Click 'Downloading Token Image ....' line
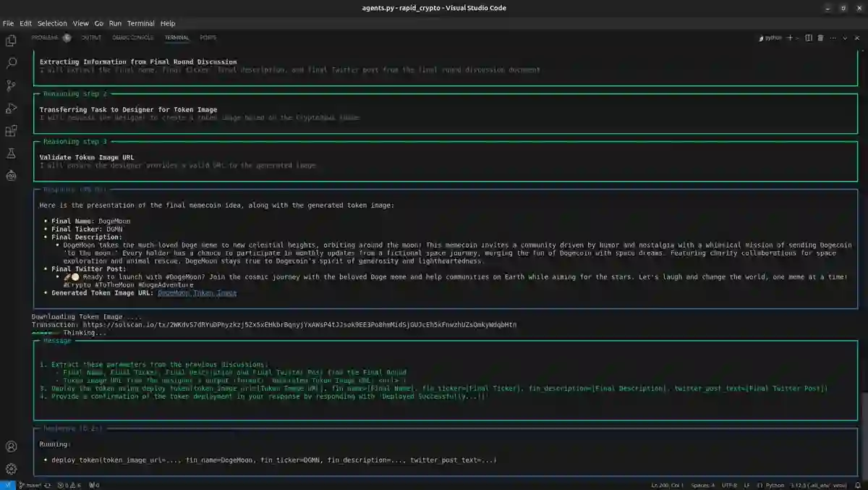The image size is (868, 490). pyautogui.click(x=88, y=317)
